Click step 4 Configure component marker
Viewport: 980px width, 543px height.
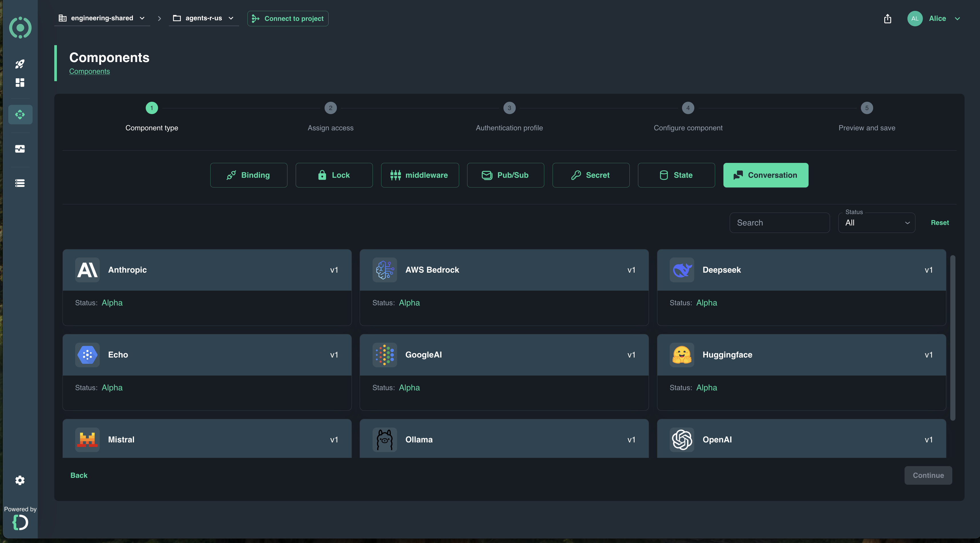[x=688, y=108]
